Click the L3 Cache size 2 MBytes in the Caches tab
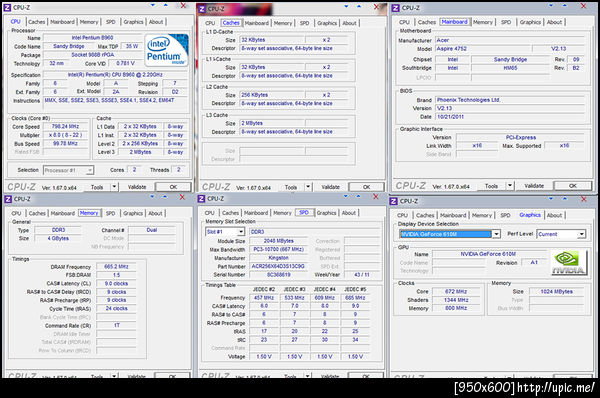 coord(272,123)
